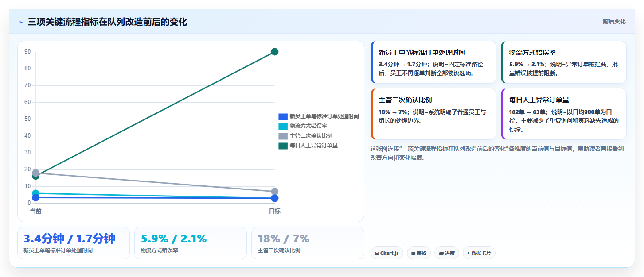Click the 目标 x-axis label
This screenshot has width=644, height=277.
click(274, 212)
